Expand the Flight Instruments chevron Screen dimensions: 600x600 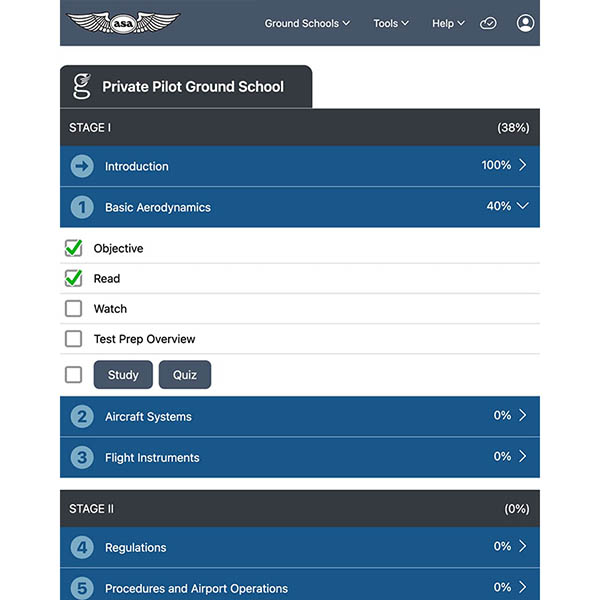point(522,457)
